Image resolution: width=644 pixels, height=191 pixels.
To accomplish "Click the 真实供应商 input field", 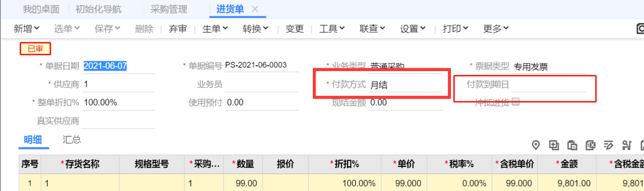I will click(119, 121).
